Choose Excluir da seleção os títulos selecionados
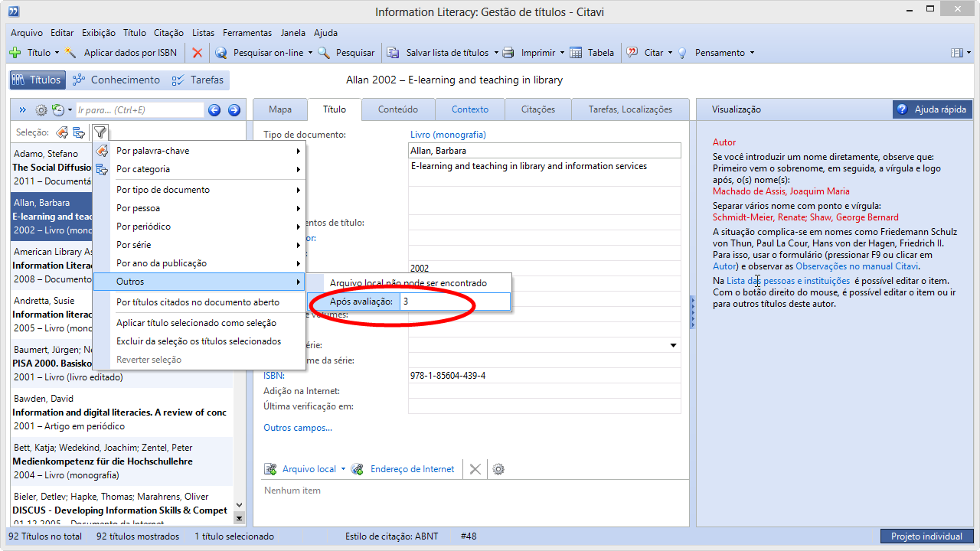The image size is (980, 551). coord(199,341)
